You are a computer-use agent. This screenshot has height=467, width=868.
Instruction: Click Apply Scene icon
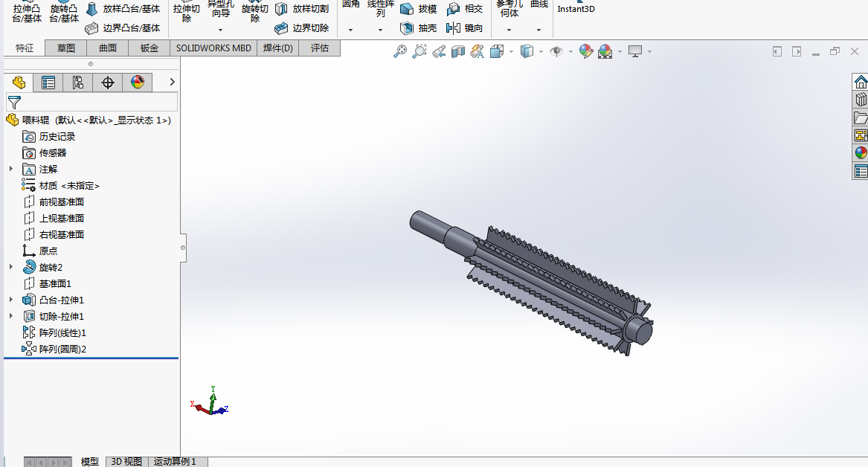point(605,51)
